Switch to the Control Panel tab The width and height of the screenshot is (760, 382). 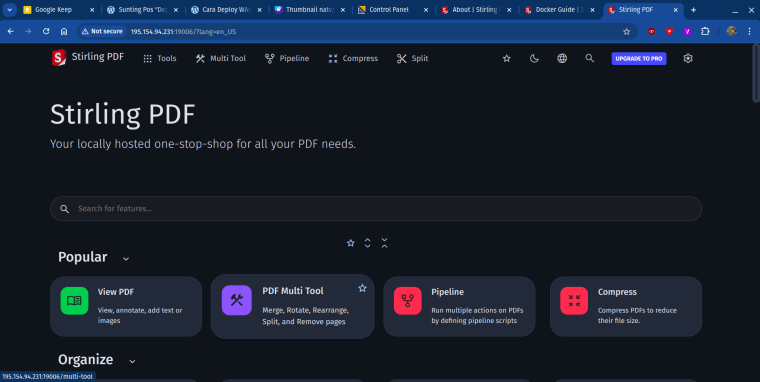(393, 10)
